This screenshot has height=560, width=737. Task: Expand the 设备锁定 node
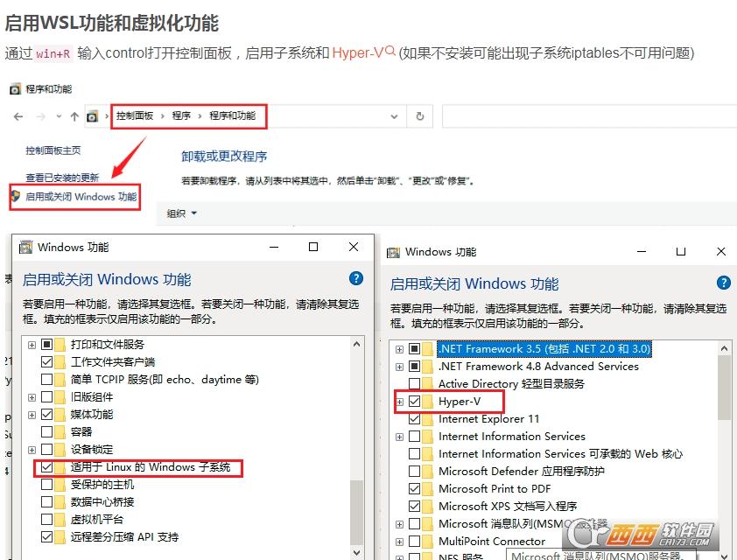pos(32,450)
